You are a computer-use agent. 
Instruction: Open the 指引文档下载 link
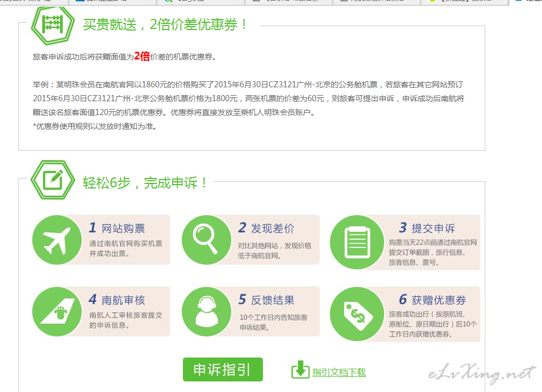(x=339, y=373)
